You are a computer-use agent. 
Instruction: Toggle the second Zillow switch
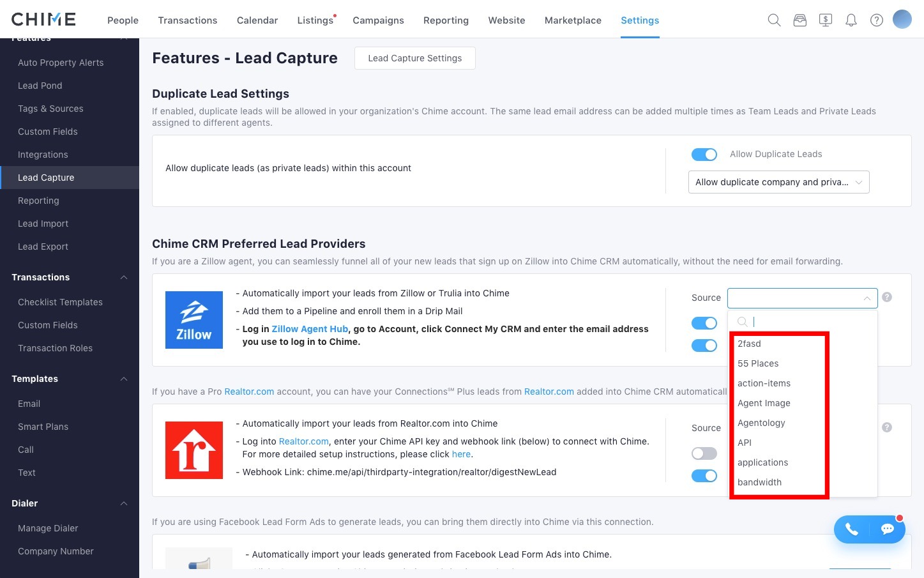[x=704, y=346]
